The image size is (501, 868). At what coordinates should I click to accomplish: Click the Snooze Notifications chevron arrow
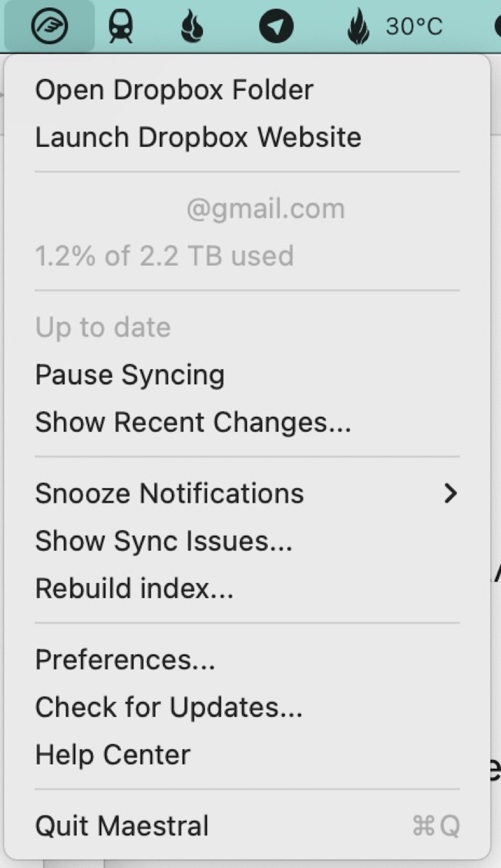pyautogui.click(x=450, y=494)
